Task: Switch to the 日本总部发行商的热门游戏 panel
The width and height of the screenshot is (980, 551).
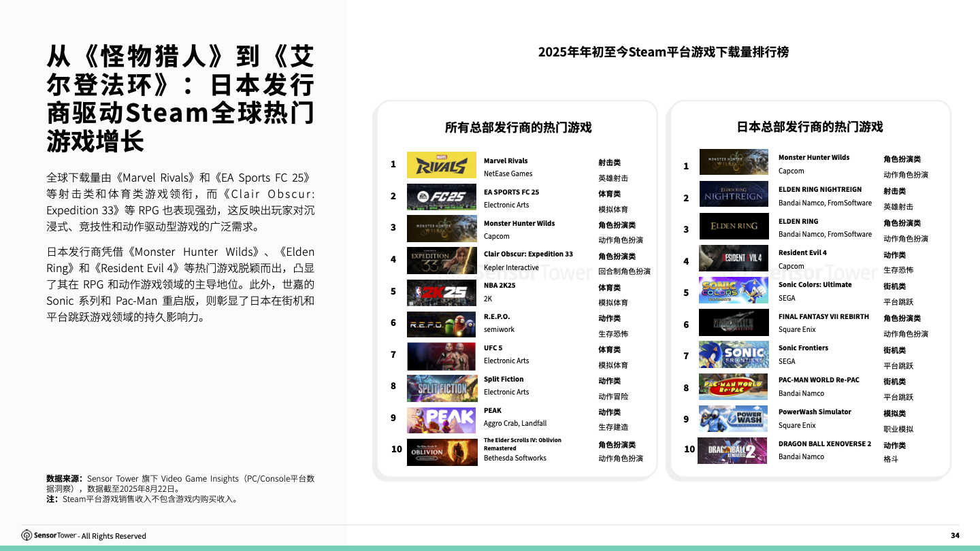Action: 810,127
